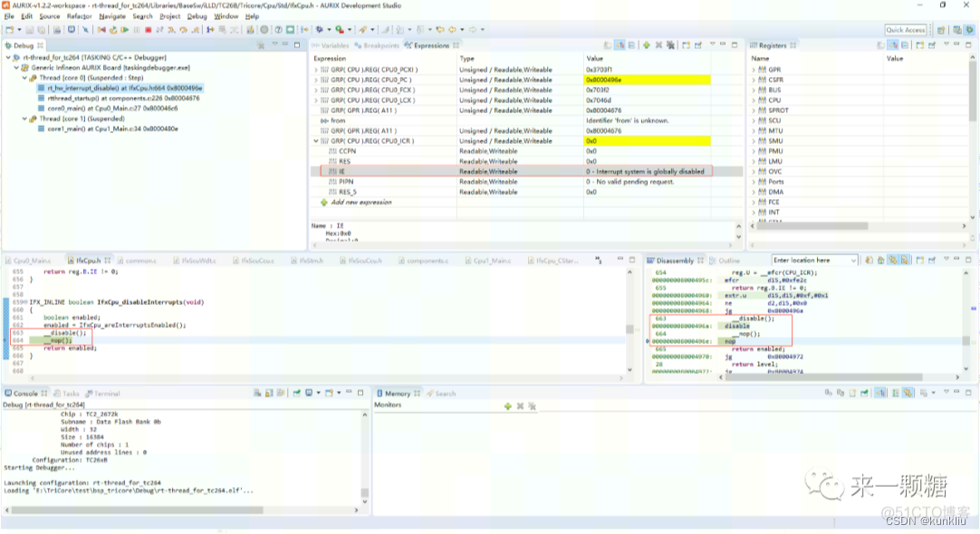Image resolution: width=980 pixels, height=534 pixels.
Task: Toggle Link with Active Debug Context in Memory
Action: (908, 393)
